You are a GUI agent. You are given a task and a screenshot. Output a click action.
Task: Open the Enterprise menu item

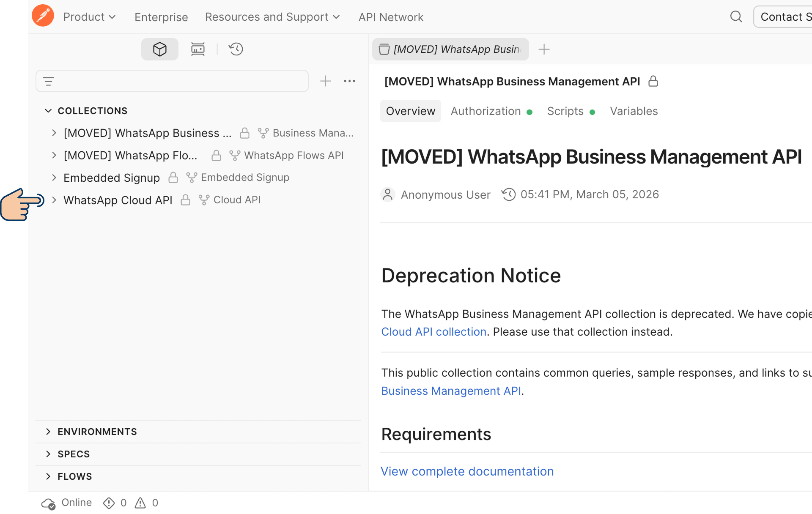[161, 17]
